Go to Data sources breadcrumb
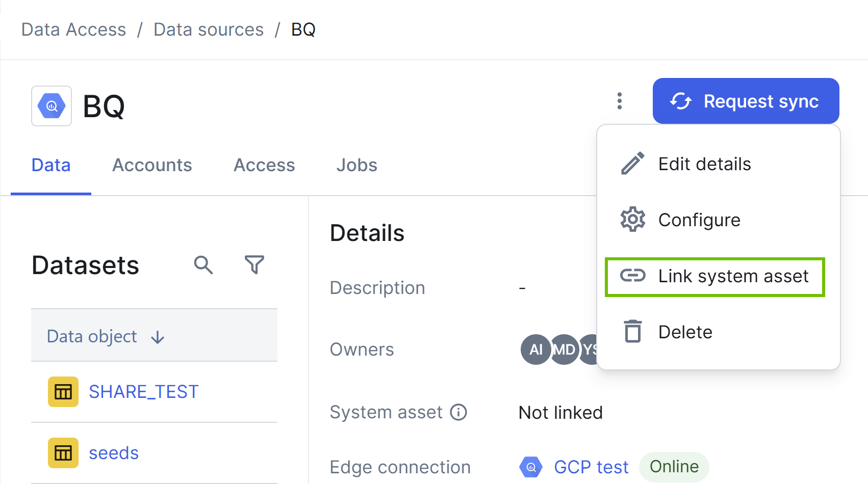 209,30
